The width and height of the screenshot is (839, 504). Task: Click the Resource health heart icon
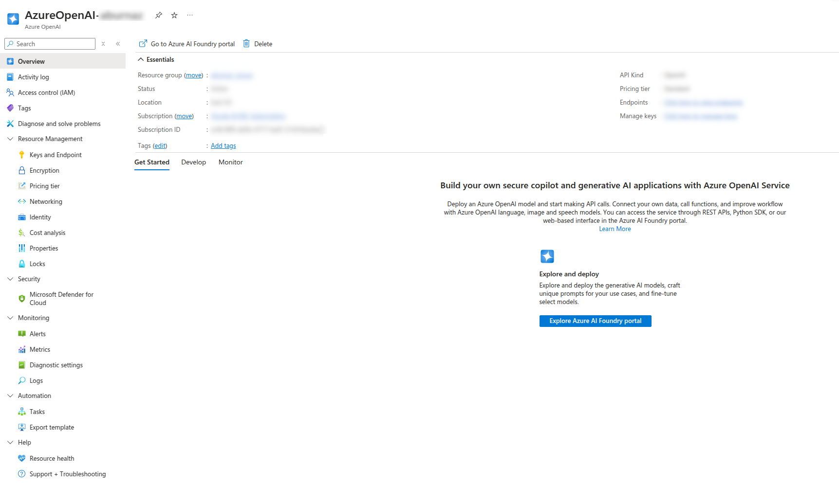22,458
